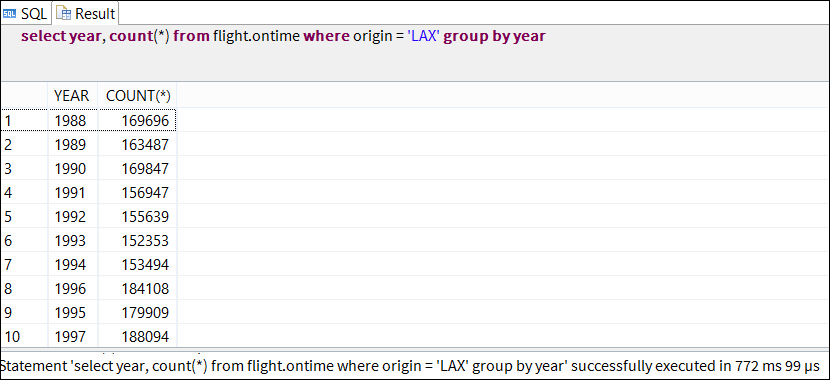
Task: Select row number 5
Action: tap(24, 216)
